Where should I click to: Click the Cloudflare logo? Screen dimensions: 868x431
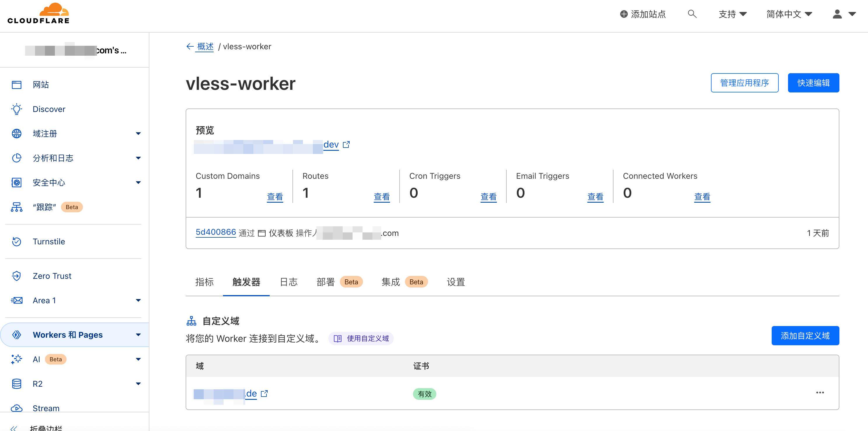38,13
